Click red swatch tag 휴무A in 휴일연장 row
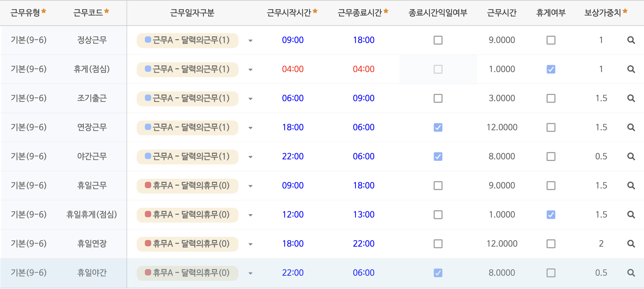This screenshot has height=289, width=644. pos(188,244)
